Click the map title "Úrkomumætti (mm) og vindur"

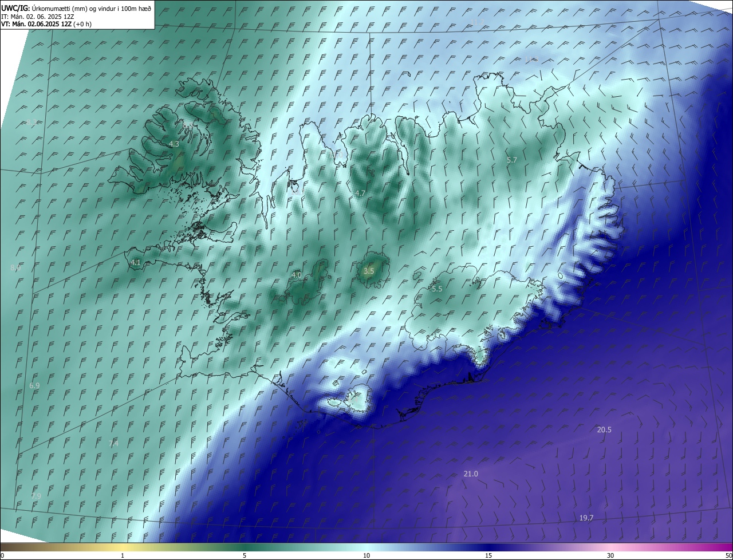pyautogui.click(x=74, y=8)
